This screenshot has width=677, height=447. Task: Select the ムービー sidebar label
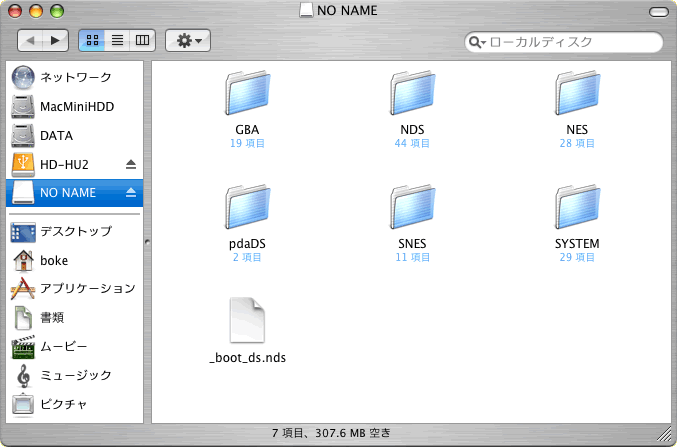64,347
